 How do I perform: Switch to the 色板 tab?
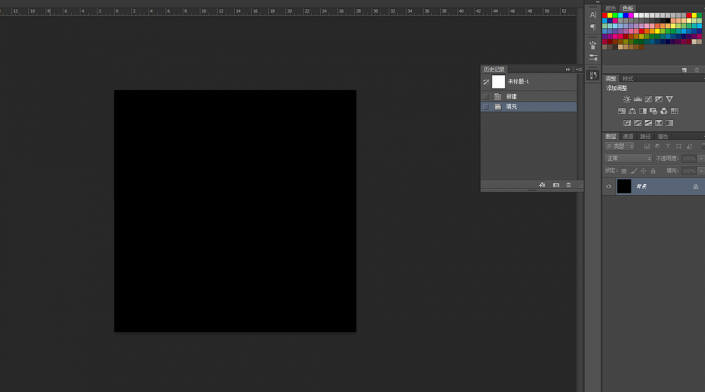[x=628, y=8]
